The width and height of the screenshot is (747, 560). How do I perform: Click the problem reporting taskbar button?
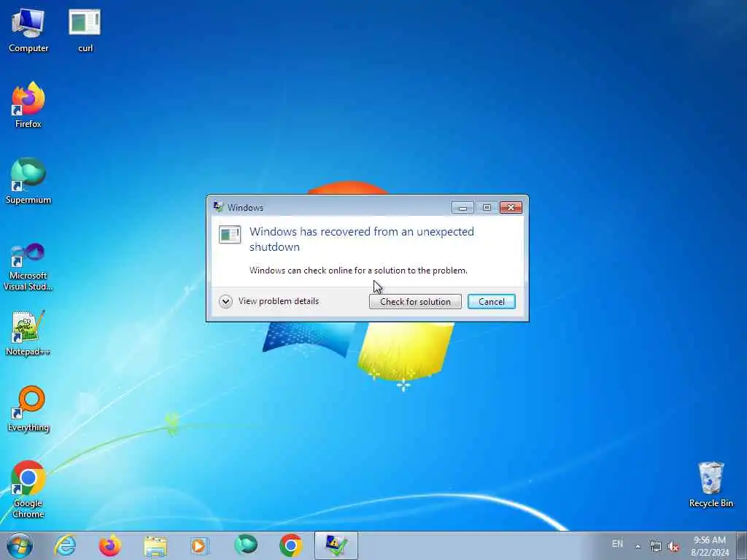336,545
